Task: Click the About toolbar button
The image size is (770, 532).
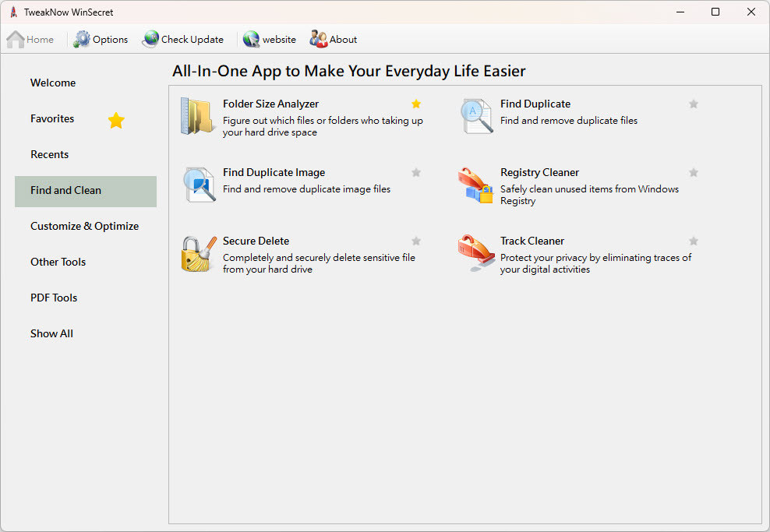Action: pos(334,40)
